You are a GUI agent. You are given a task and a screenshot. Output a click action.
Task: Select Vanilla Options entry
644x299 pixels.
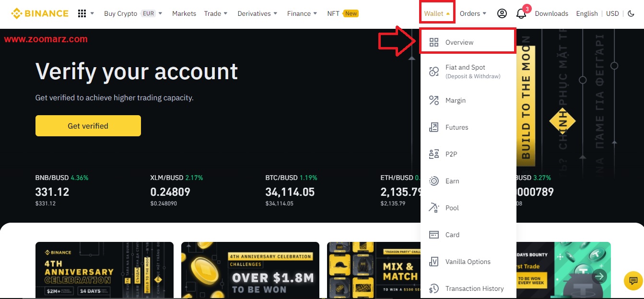(x=468, y=262)
